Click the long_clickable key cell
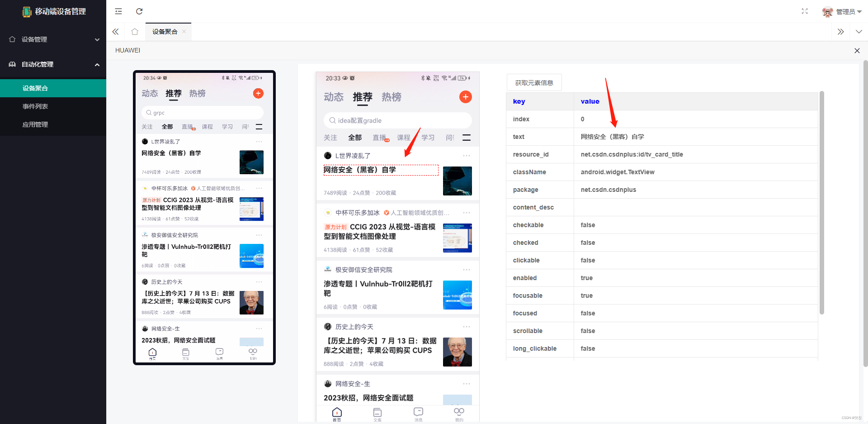 coord(540,348)
